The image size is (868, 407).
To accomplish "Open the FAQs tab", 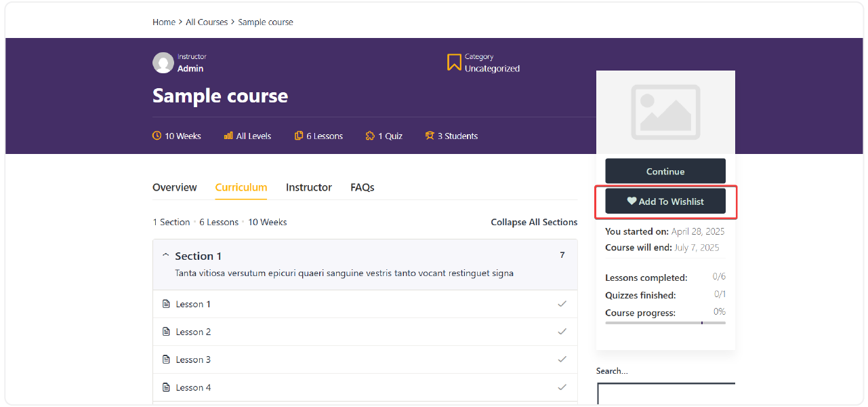I will click(363, 187).
